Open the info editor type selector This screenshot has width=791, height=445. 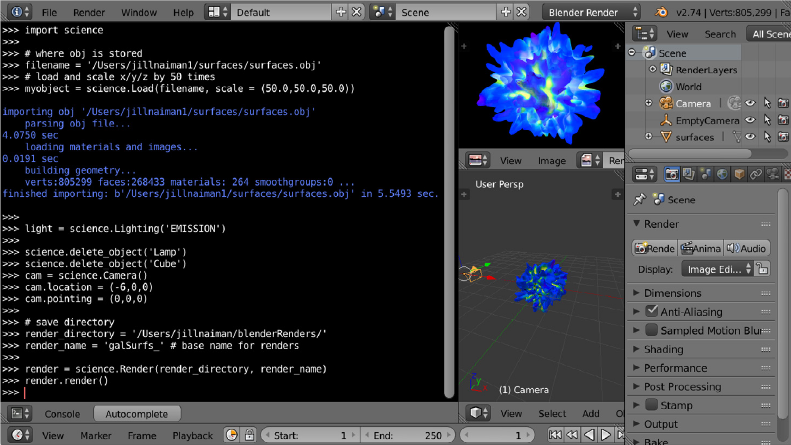[x=20, y=12]
